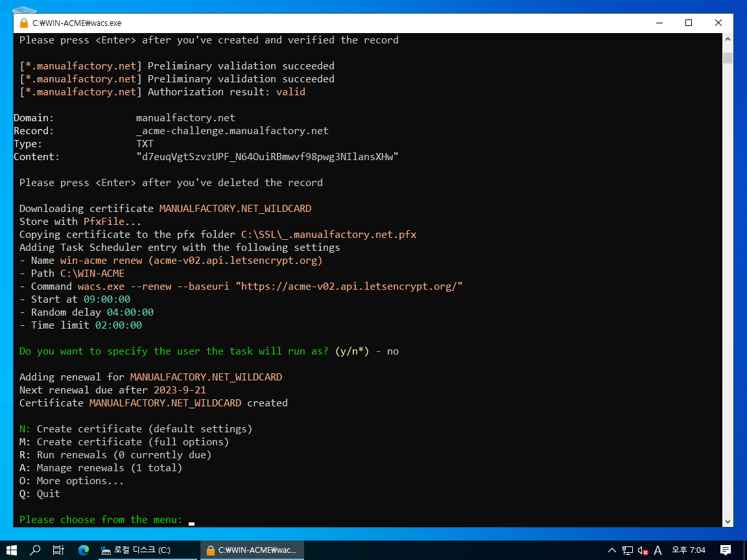
Task: Launch Microsoft Edge from taskbar
Action: point(84,550)
